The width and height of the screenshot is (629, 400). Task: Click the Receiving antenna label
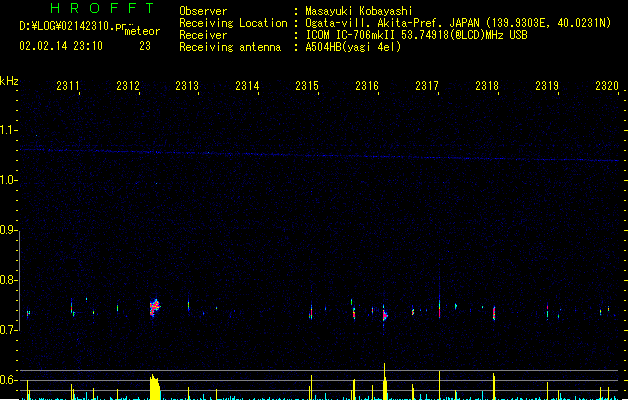click(x=230, y=47)
